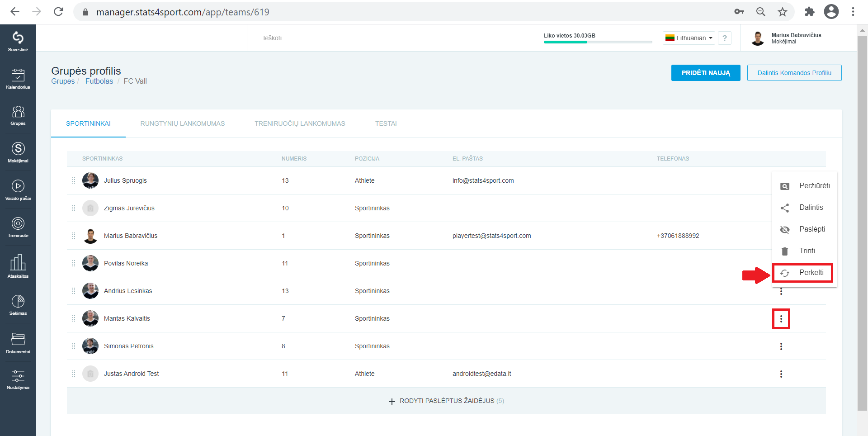Click the Pridėti naują button
This screenshot has height=436, width=868.
coord(706,73)
